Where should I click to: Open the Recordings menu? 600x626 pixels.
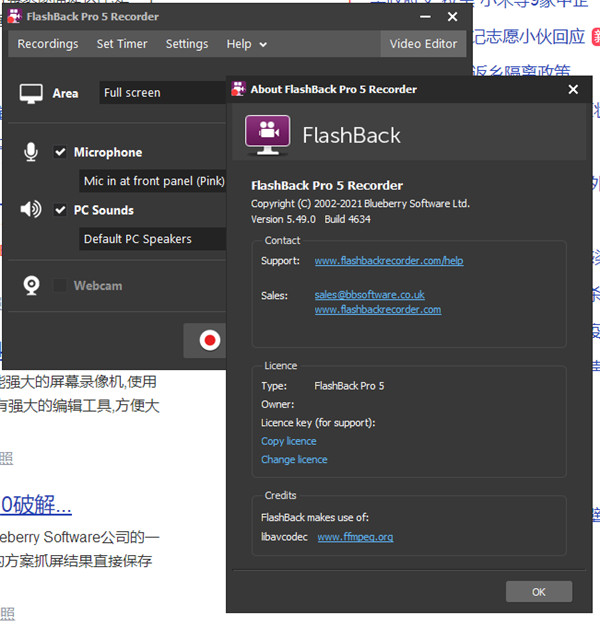(x=48, y=44)
